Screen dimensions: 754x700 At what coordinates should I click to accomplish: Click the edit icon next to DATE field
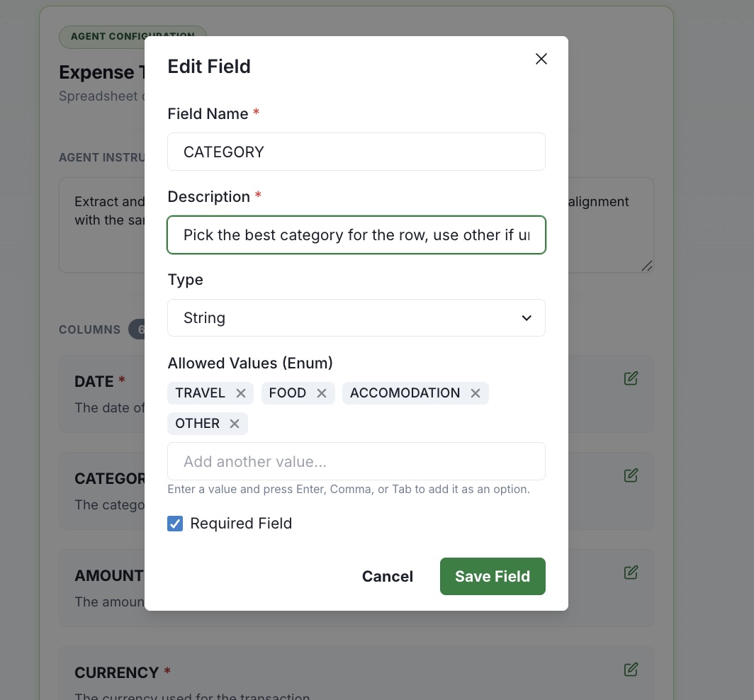click(631, 378)
